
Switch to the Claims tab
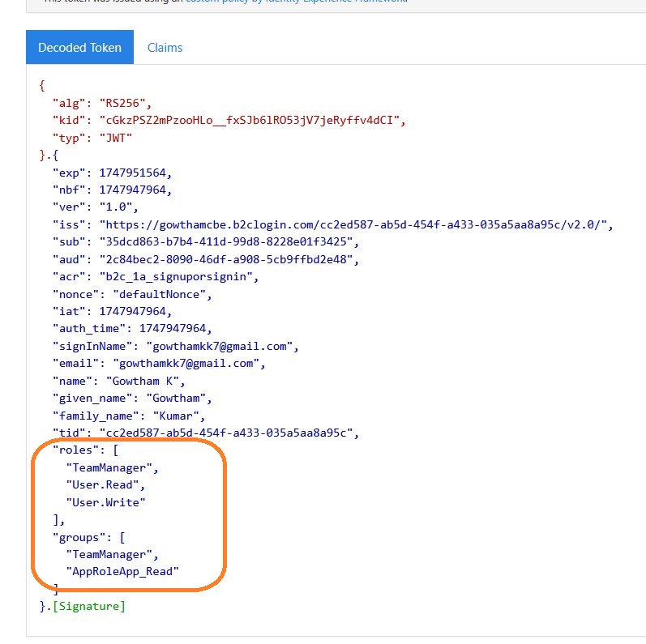tap(165, 47)
